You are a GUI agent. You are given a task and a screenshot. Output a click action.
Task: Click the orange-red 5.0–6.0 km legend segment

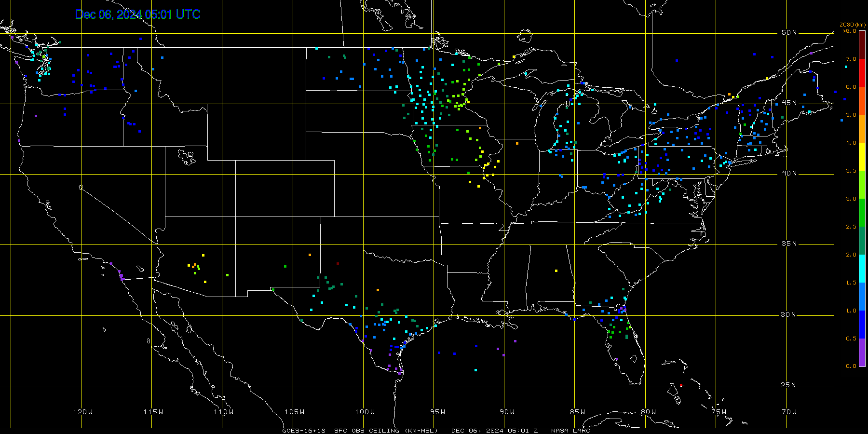(862, 101)
